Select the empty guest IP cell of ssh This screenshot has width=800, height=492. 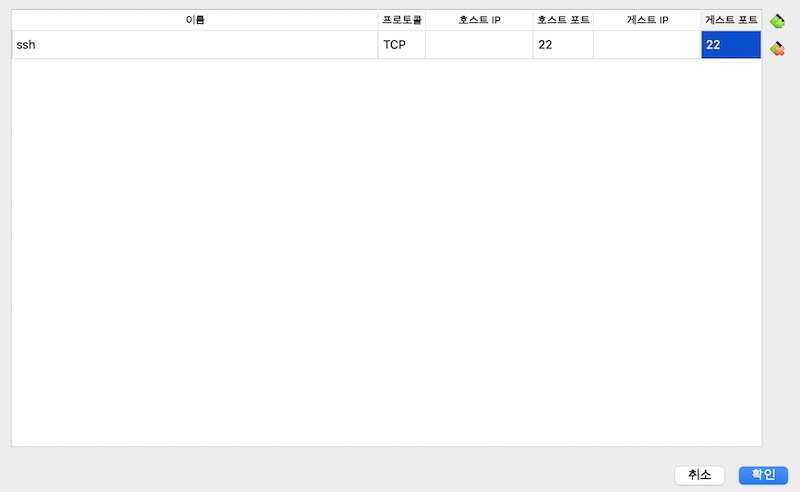(x=647, y=44)
